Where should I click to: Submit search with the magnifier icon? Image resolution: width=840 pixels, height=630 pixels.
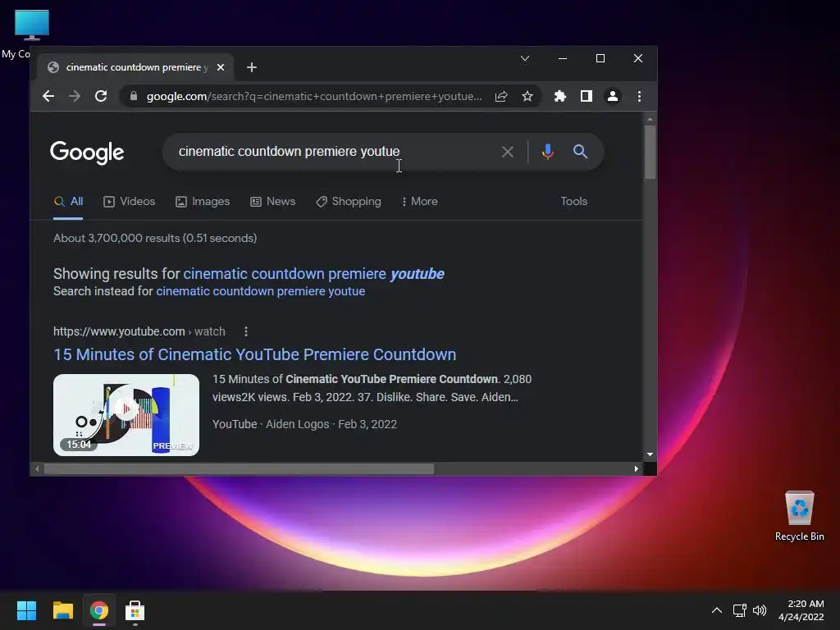click(x=580, y=152)
